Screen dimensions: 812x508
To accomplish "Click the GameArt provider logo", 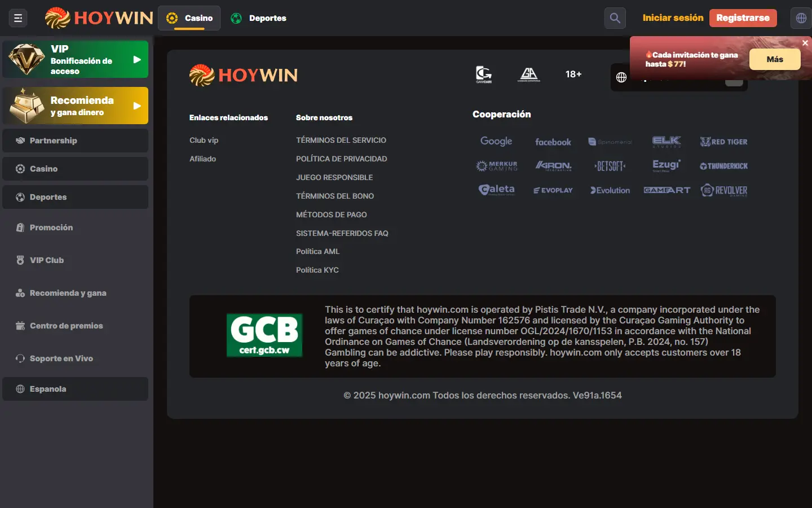I will [x=667, y=190].
